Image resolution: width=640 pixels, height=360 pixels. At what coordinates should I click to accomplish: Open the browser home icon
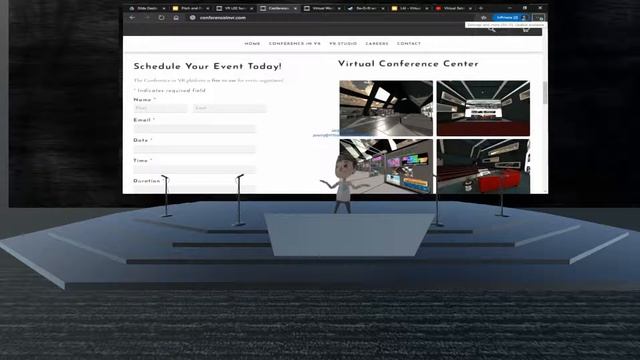(176, 18)
